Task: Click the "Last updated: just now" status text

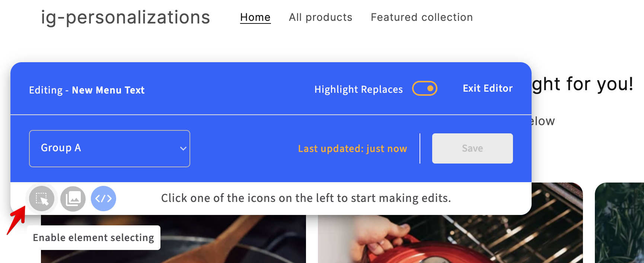Action: (353, 149)
